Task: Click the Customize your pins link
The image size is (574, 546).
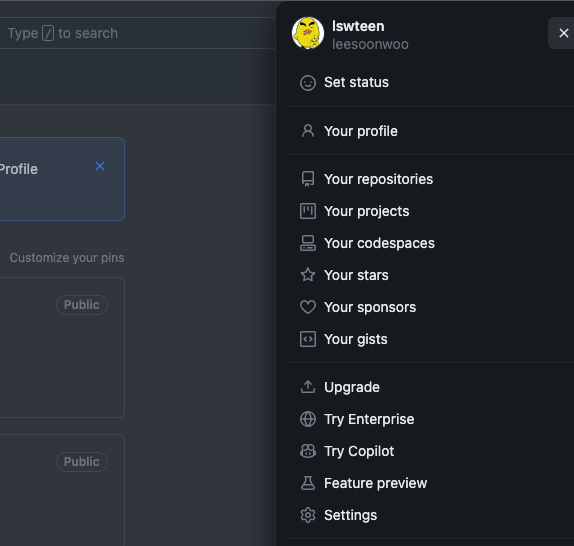Action: 67,258
